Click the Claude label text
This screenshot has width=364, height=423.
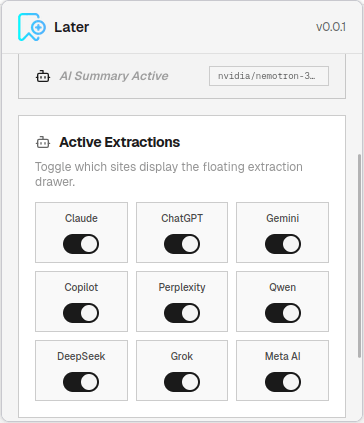click(81, 218)
